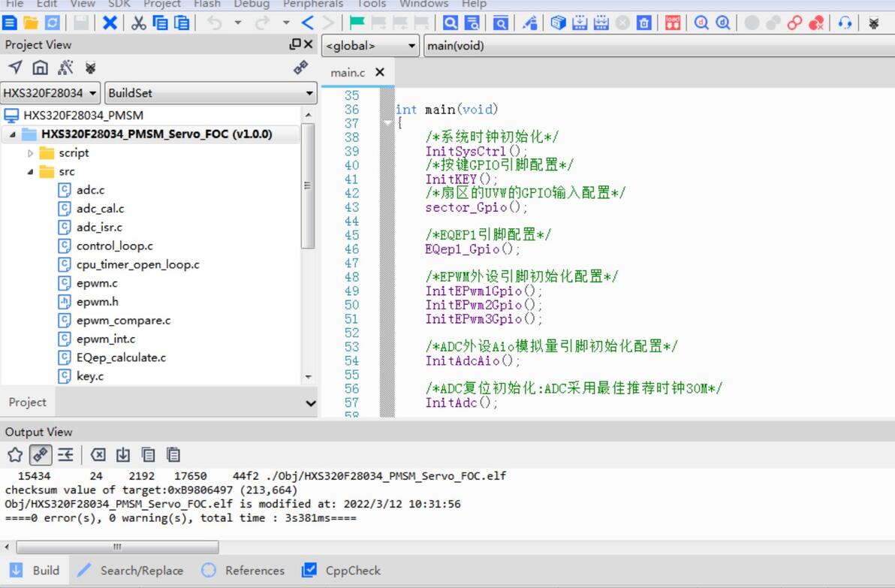Click the find magnifier icon in toolbar
This screenshot has height=588, width=895.
451,23
